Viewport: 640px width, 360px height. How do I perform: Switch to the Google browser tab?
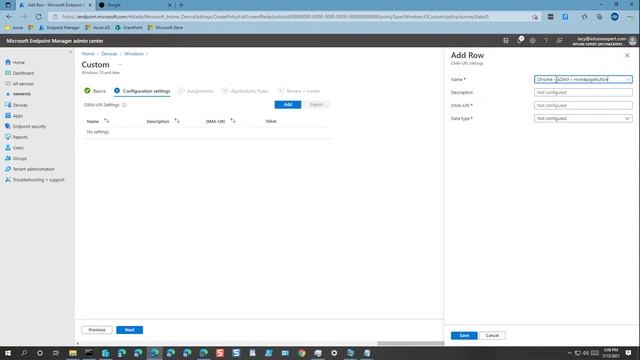point(135,5)
